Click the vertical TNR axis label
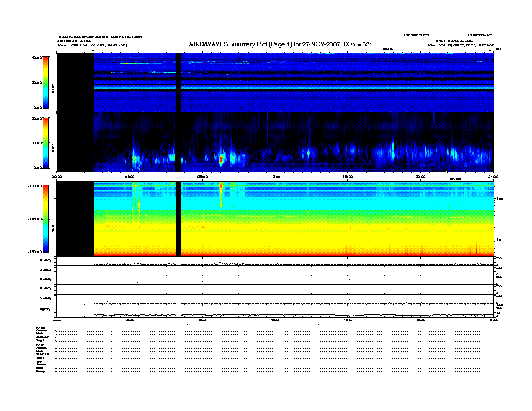Screen dimensions: 532x411 click(53, 228)
